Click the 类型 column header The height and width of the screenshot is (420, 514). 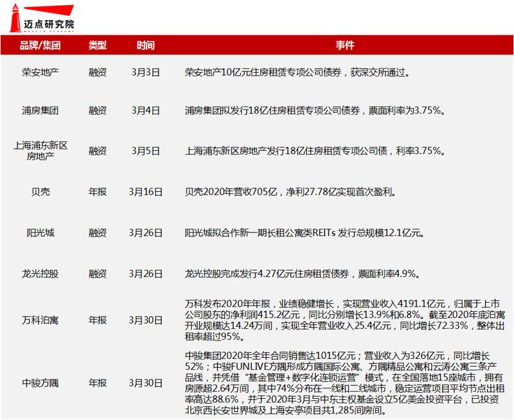[98, 45]
